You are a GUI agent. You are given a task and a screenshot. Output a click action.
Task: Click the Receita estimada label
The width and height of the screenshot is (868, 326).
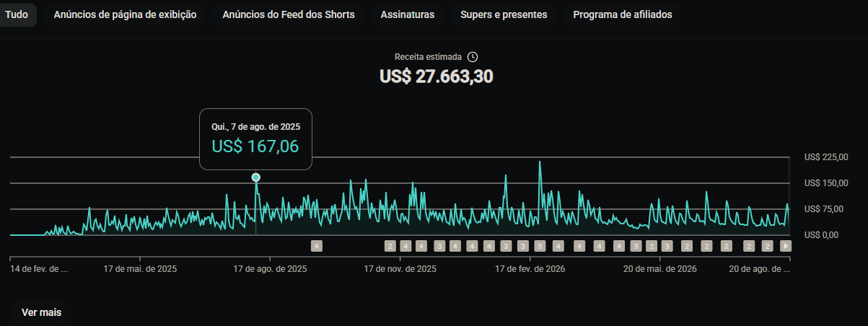[x=428, y=57]
